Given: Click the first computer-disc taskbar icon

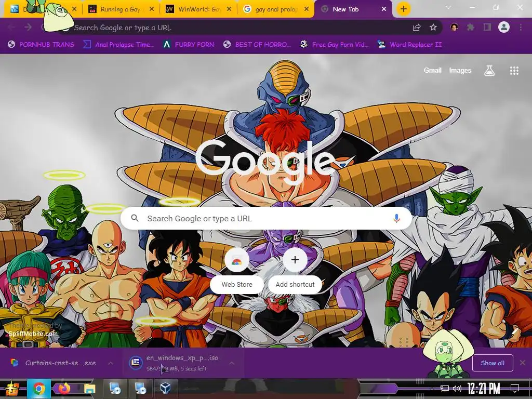Looking at the screenshot, I should click(115, 388).
